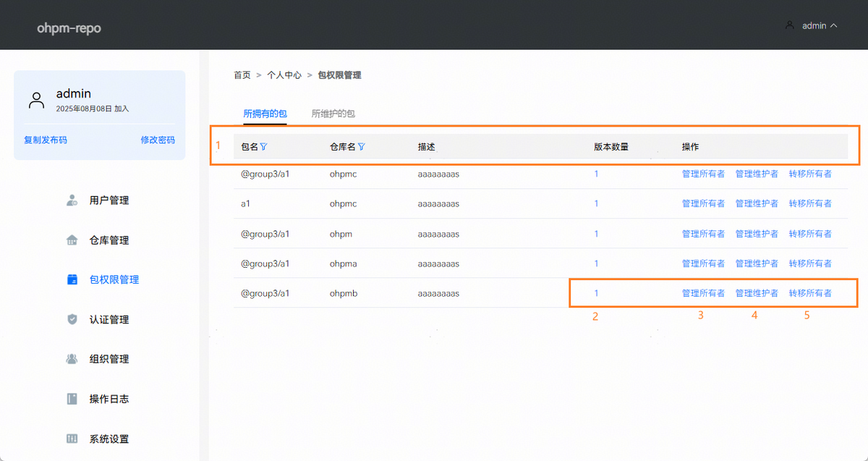Click the 操作日志 log icon
The width and height of the screenshot is (868, 461).
pyautogui.click(x=72, y=399)
